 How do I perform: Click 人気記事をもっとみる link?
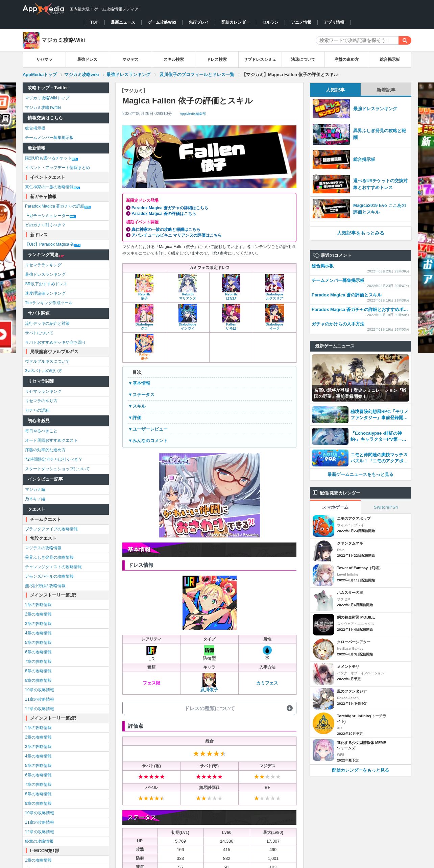361,233
